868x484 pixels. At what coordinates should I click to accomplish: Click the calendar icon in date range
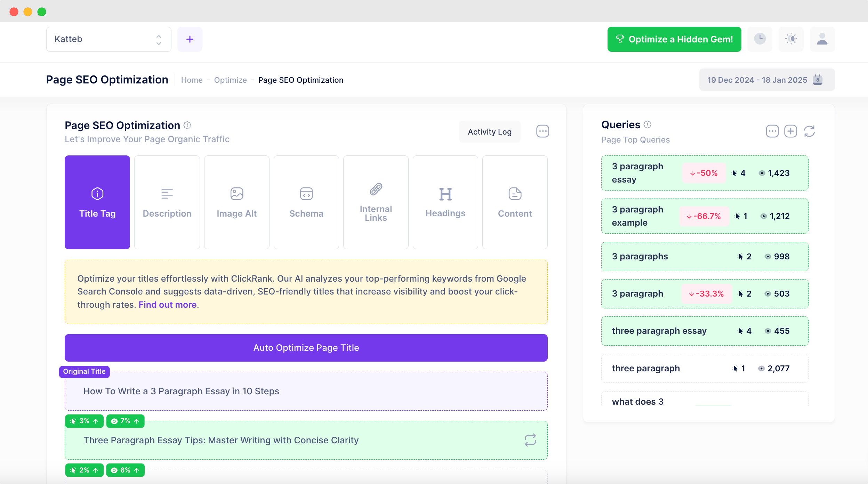818,80
